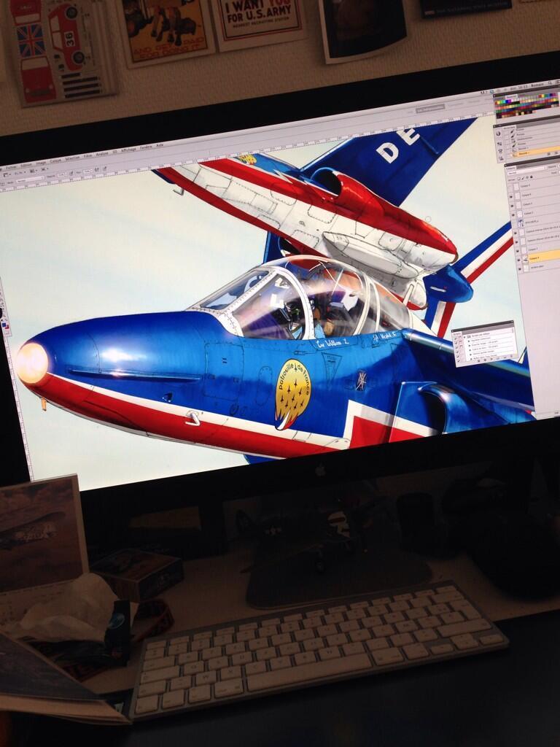Open the Filtre menu
Screen dimensions: 560x747
[x=88, y=156]
